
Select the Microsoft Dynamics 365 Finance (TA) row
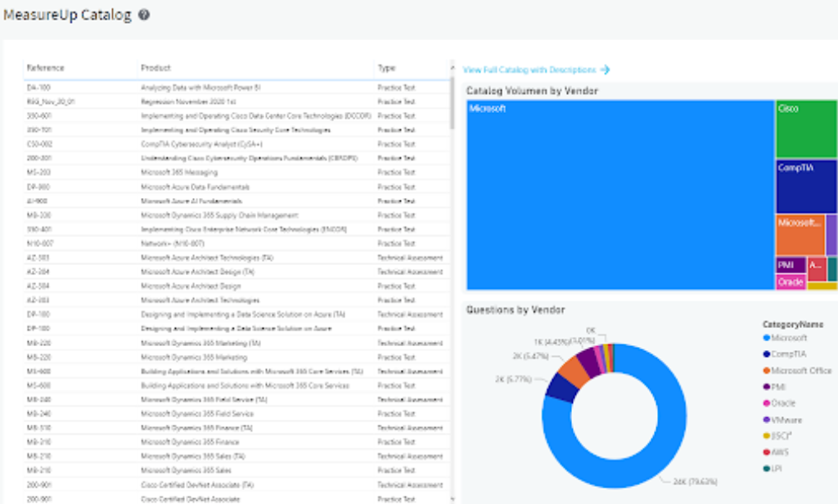[x=237, y=428]
